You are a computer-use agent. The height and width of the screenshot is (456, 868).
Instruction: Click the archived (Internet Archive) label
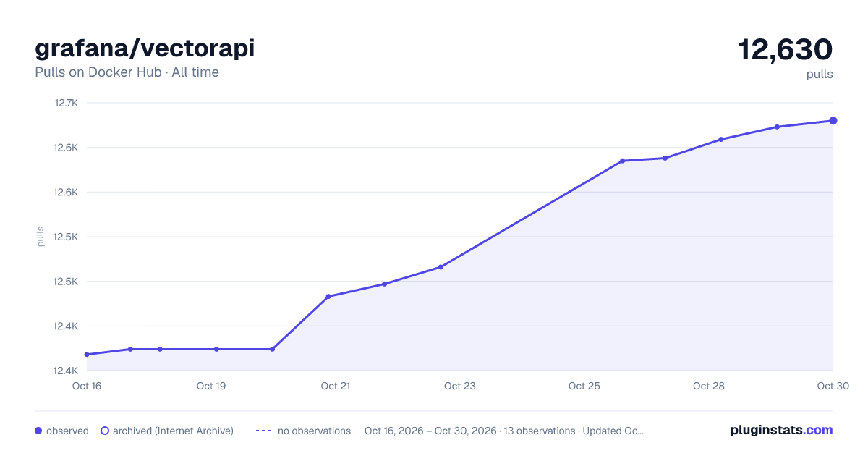click(x=173, y=431)
